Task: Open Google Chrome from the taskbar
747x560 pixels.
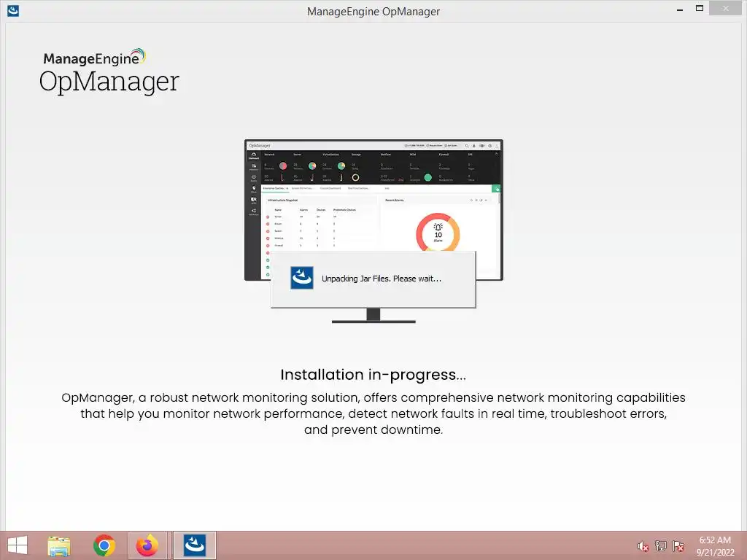Action: tap(104, 545)
